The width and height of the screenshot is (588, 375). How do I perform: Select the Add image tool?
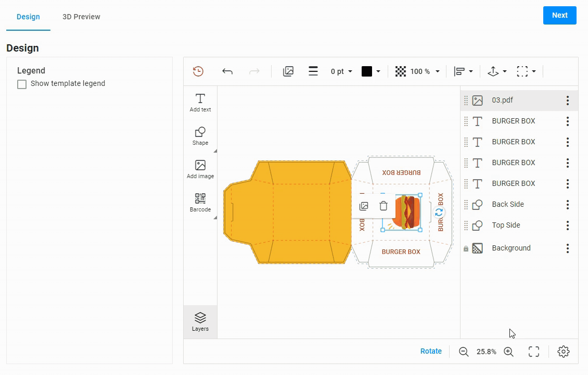200,169
